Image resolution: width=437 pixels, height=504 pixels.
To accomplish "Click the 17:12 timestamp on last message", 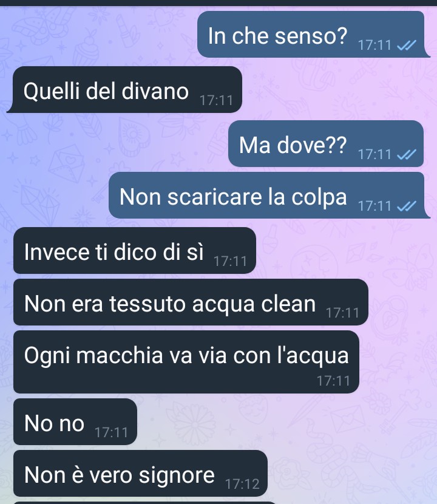I will tap(242, 484).
